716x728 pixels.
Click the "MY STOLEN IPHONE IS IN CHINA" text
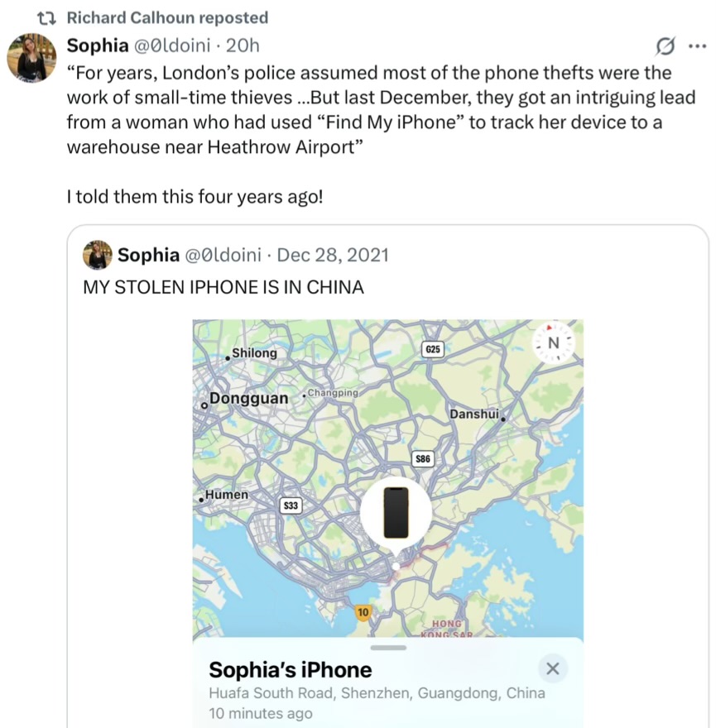(223, 288)
